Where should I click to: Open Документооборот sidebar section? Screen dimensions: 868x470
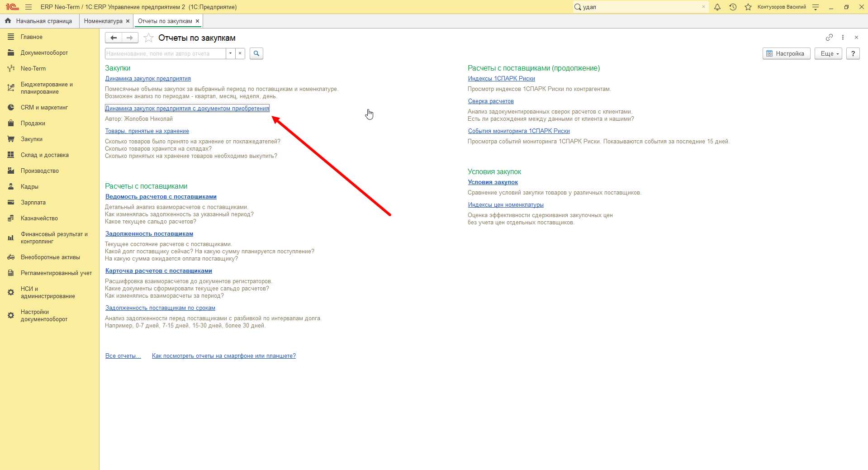(49, 53)
